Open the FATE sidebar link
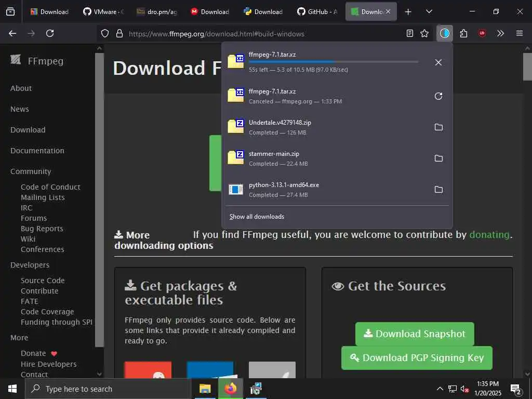This screenshot has height=399, width=532. [x=30, y=301]
